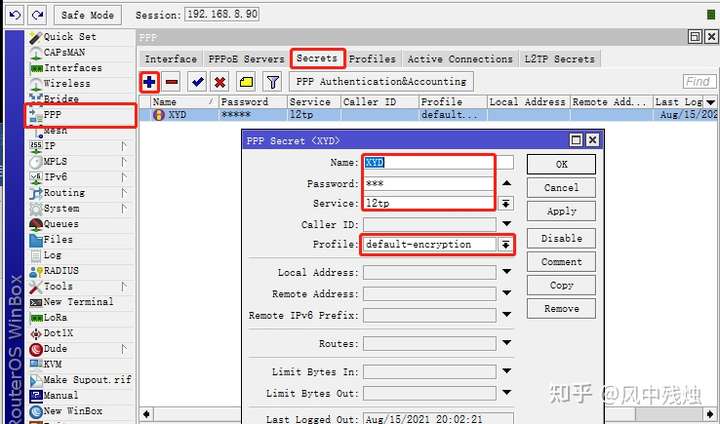Click the Filter funnel button
Image resolution: width=720 pixels, height=424 pixels.
click(x=273, y=82)
